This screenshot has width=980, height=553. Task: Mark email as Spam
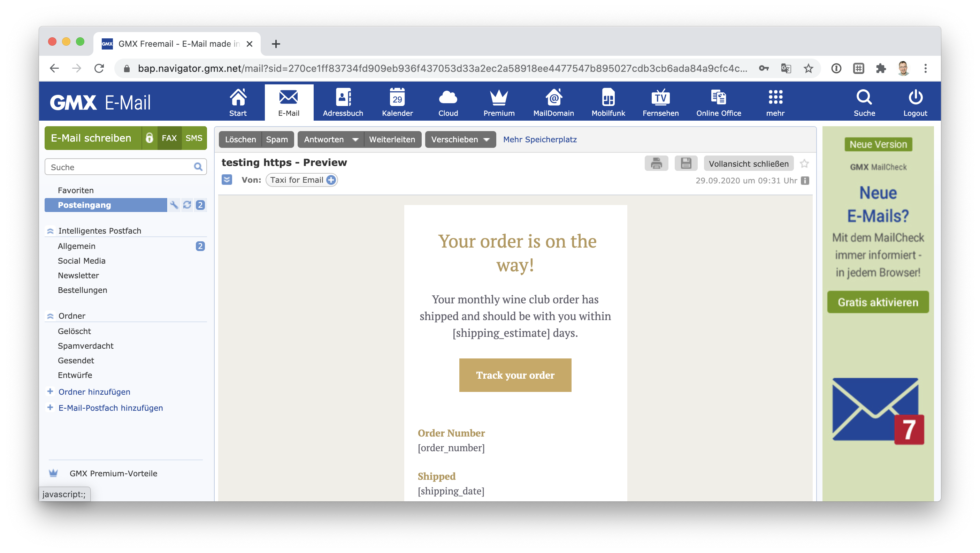coord(277,139)
